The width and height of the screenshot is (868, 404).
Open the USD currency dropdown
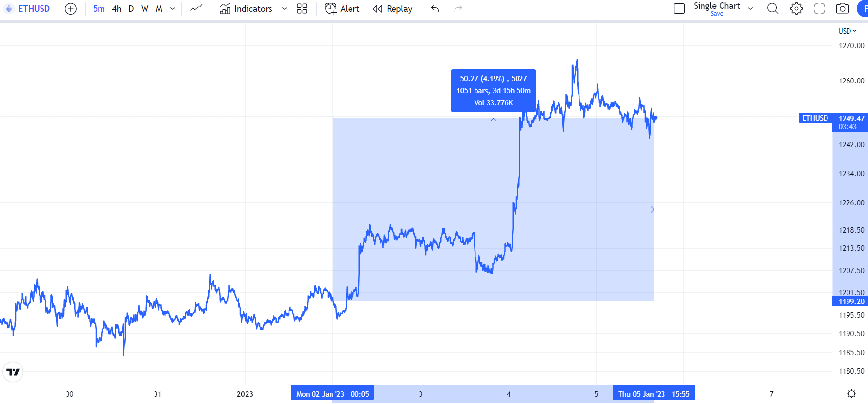pyautogui.click(x=847, y=31)
